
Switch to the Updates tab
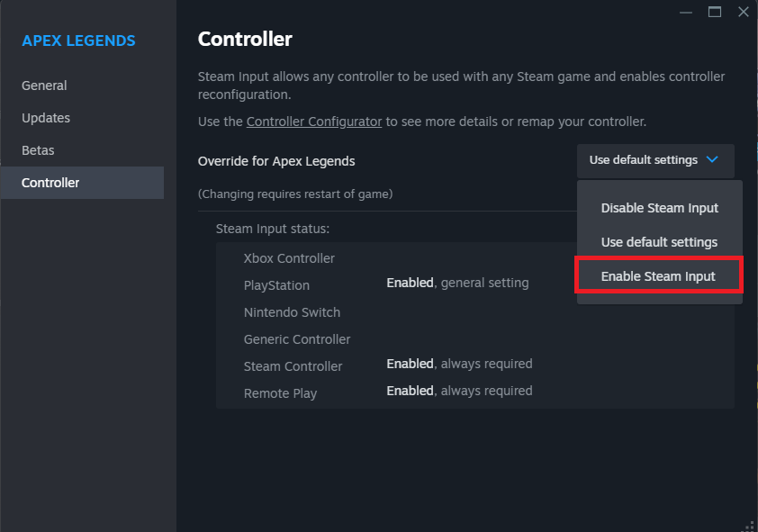pos(46,118)
